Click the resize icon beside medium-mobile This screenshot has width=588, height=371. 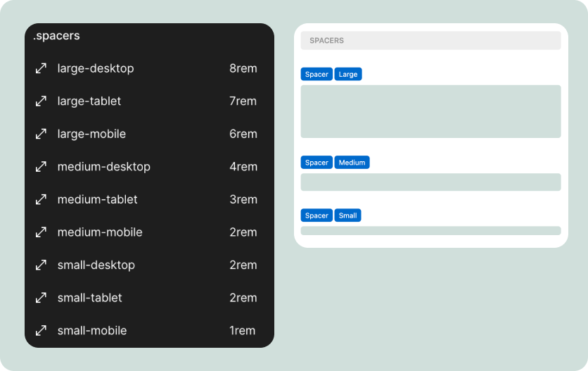coord(41,232)
